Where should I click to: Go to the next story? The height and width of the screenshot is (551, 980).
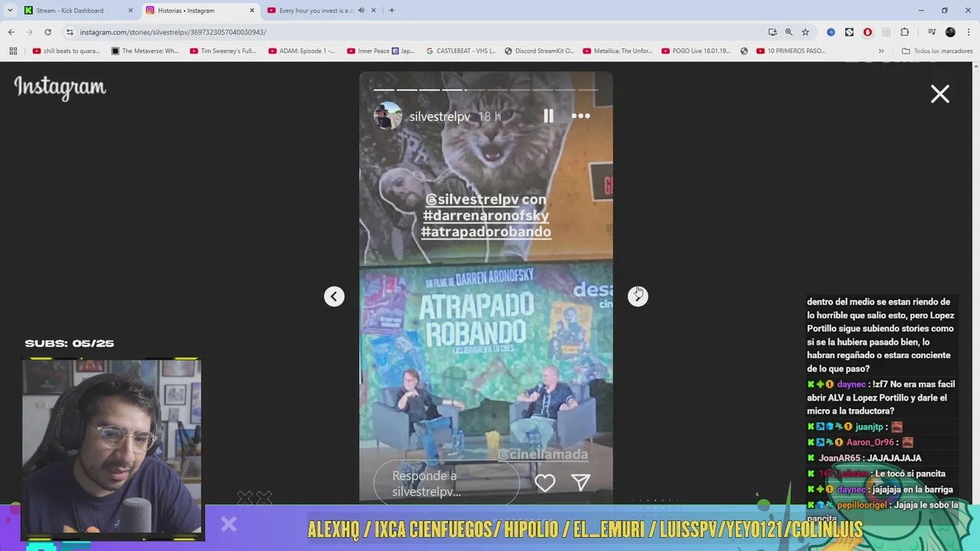(638, 296)
